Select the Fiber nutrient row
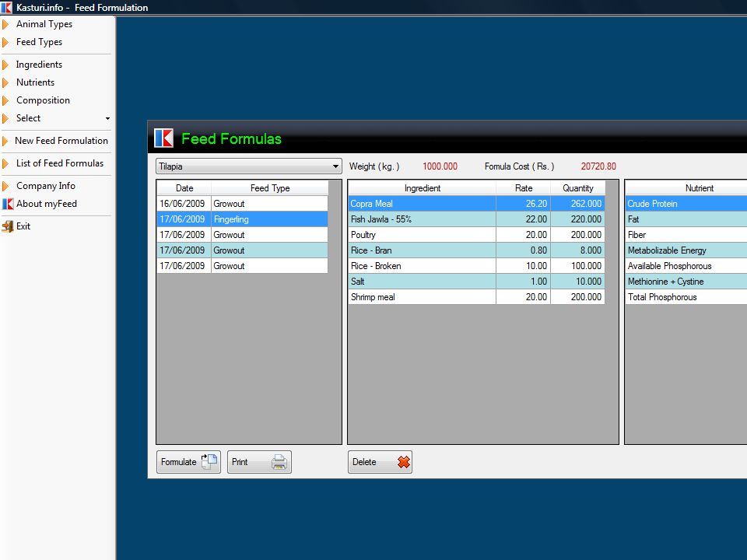747x560 pixels. pyautogui.click(x=686, y=235)
